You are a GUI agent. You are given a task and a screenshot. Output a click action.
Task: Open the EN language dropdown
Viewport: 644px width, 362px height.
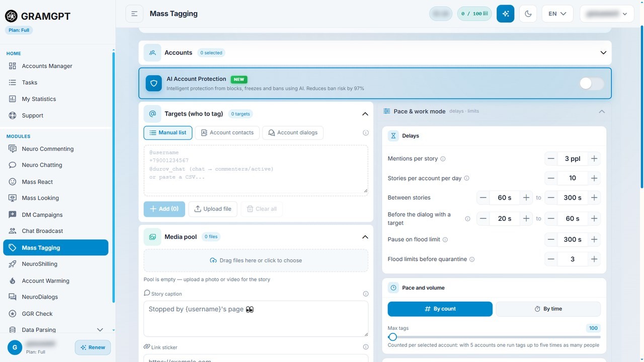click(x=557, y=14)
